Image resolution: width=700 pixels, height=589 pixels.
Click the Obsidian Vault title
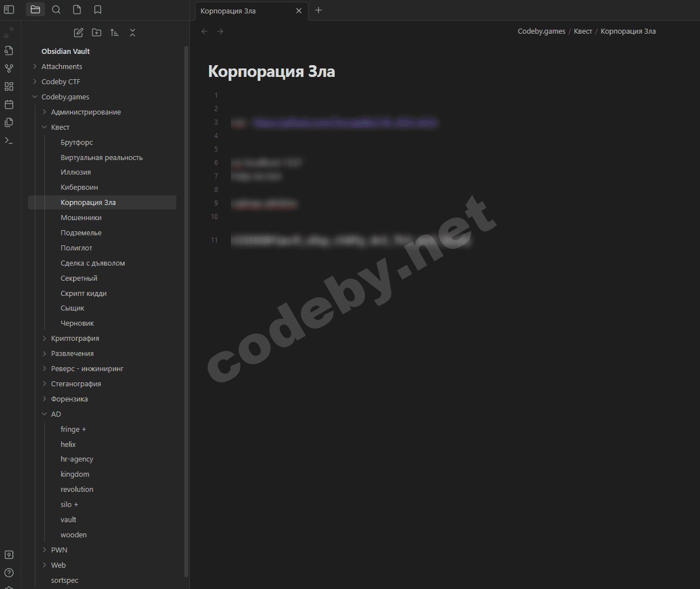(x=66, y=51)
